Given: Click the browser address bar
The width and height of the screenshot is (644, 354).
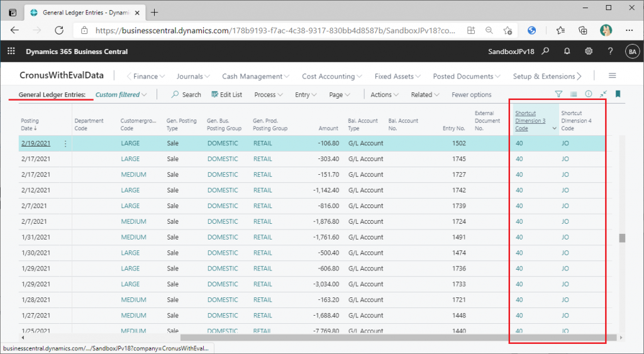Looking at the screenshot, I should pyautogui.click(x=275, y=30).
